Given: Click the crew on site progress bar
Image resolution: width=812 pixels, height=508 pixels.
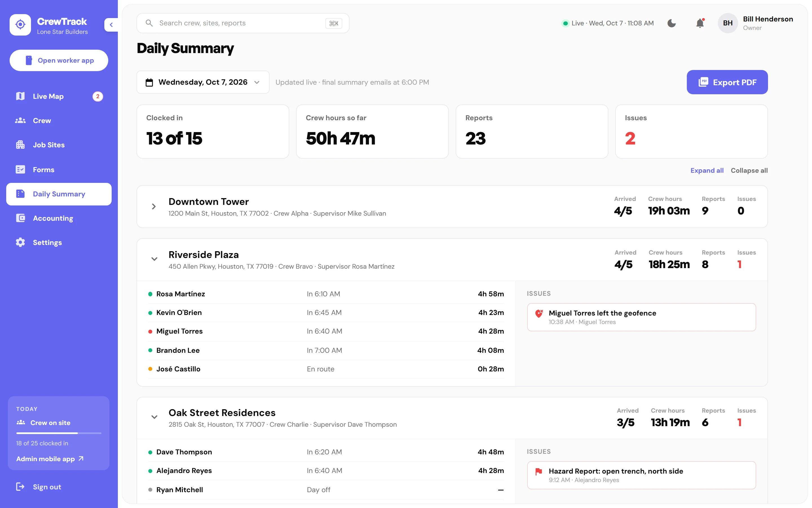Looking at the screenshot, I should (x=59, y=433).
